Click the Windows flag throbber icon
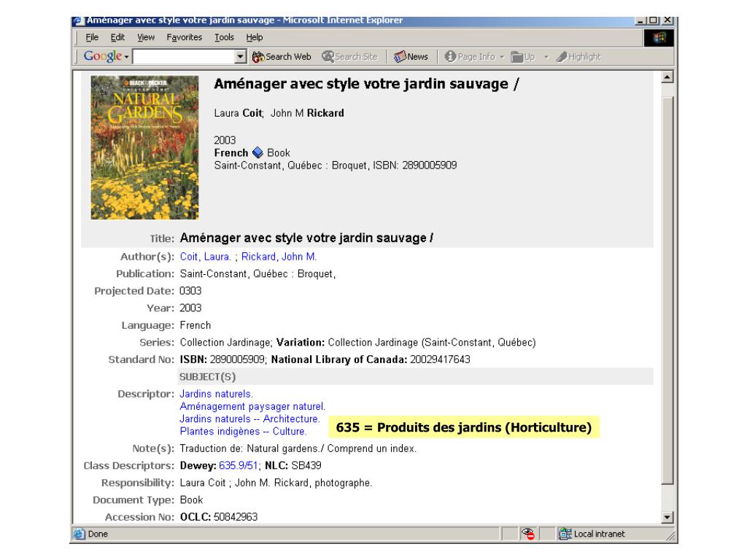 659,38
